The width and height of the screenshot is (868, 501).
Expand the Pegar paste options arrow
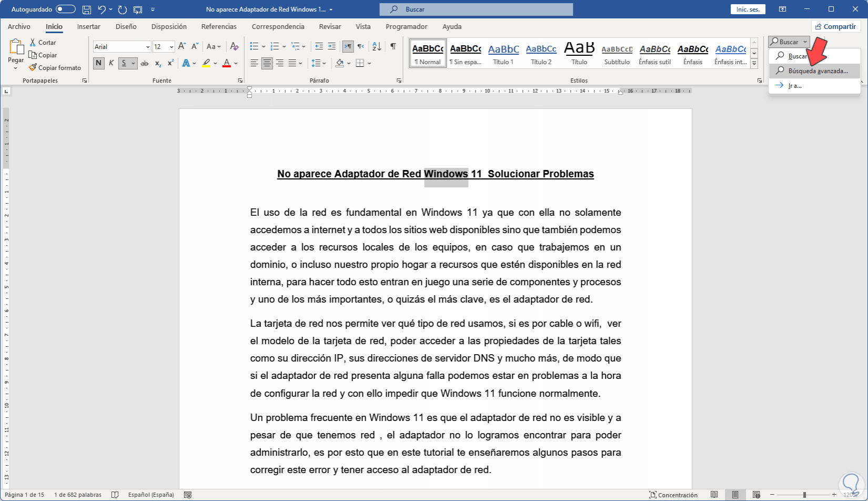pos(16,68)
